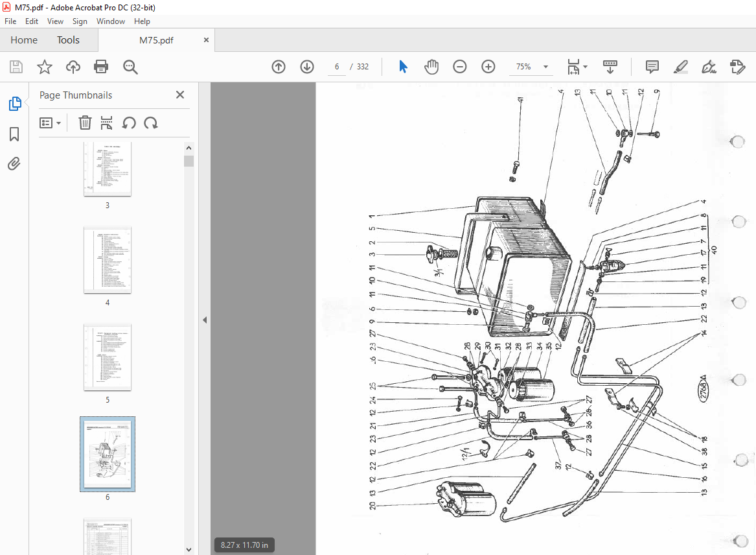Open the Add comment tool
The image size is (756, 555).
[652, 67]
